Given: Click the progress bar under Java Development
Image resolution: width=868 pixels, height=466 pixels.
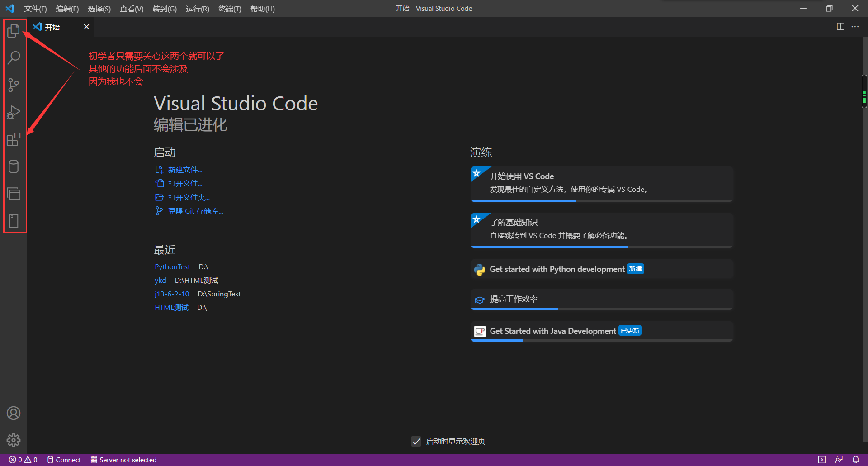Looking at the screenshot, I should tap(601, 340).
